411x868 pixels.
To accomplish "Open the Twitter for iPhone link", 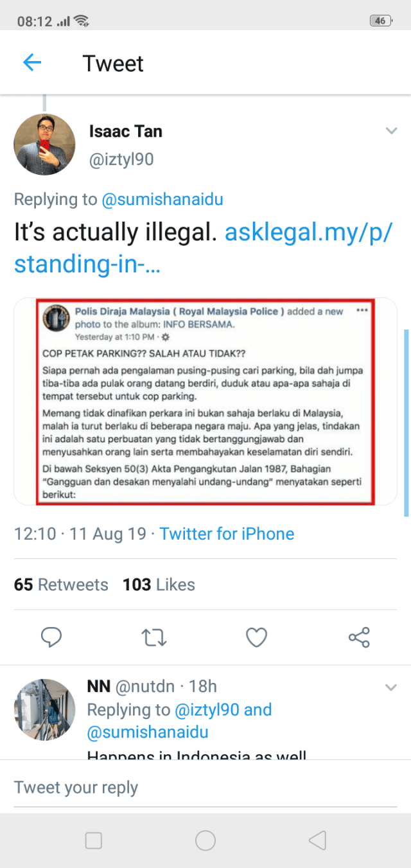I will point(227,534).
